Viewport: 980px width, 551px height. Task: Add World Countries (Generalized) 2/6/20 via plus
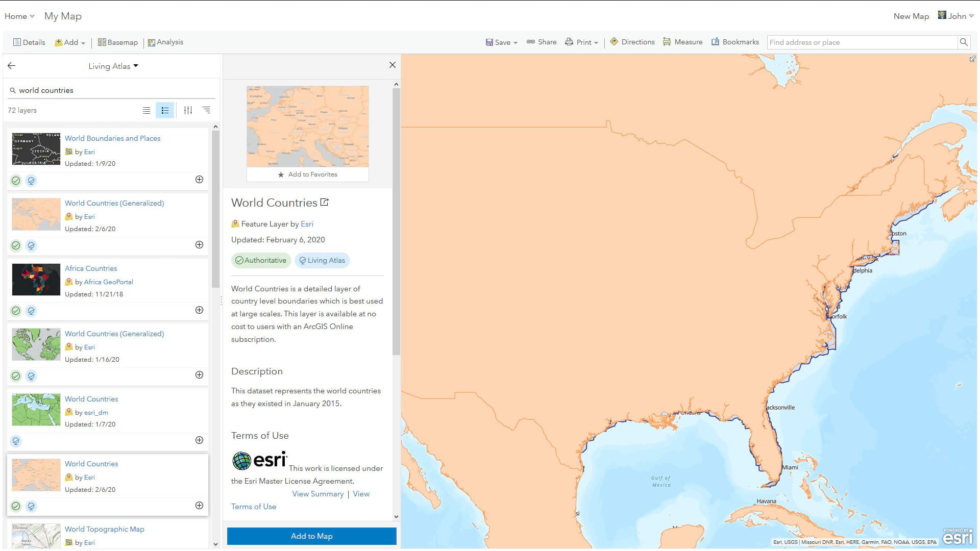[x=200, y=245]
